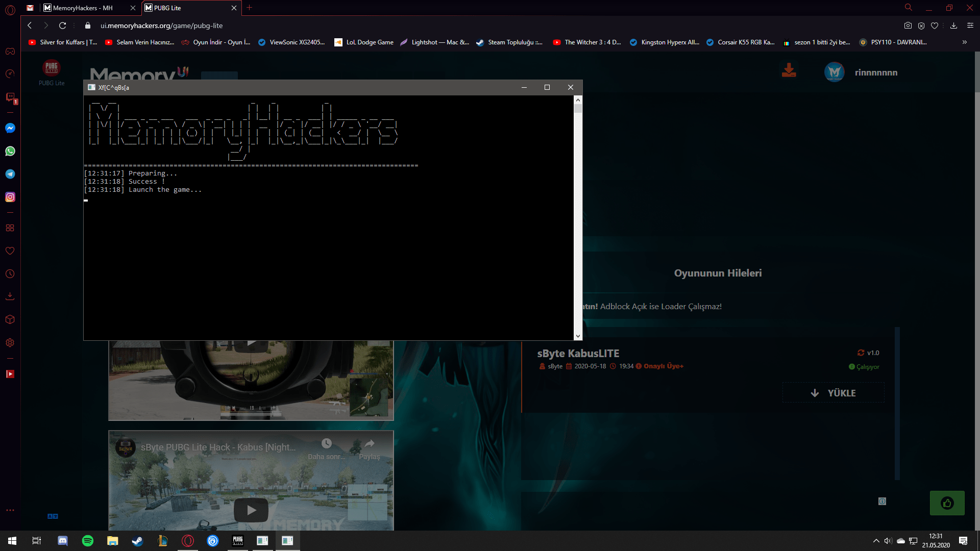Show more bookmarks with the chevron
The image size is (980, 551).
(x=965, y=42)
